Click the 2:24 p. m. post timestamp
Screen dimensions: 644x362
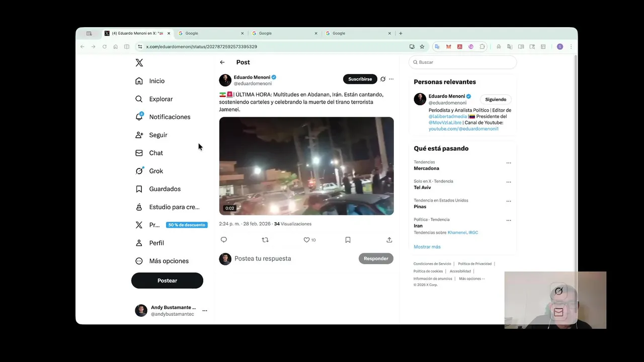coord(245,224)
